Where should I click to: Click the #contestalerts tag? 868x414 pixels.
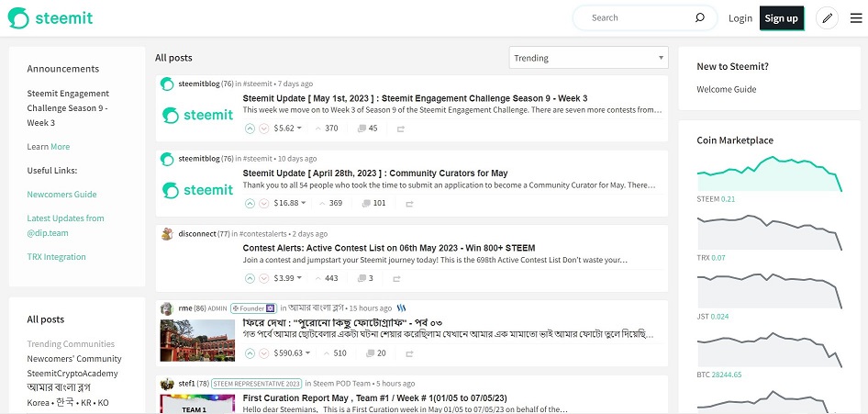coord(263,233)
